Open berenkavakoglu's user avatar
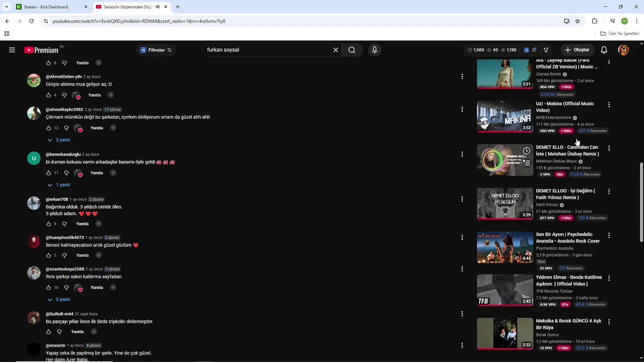 [x=34, y=158]
